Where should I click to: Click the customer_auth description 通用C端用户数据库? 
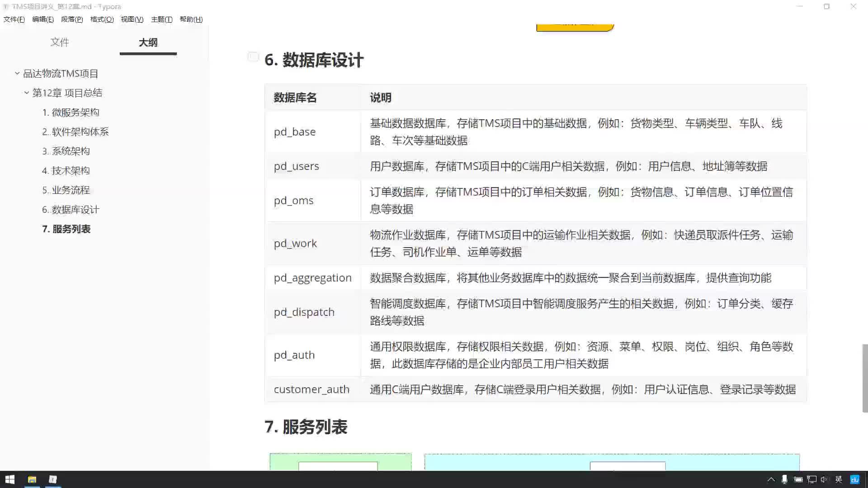point(583,389)
